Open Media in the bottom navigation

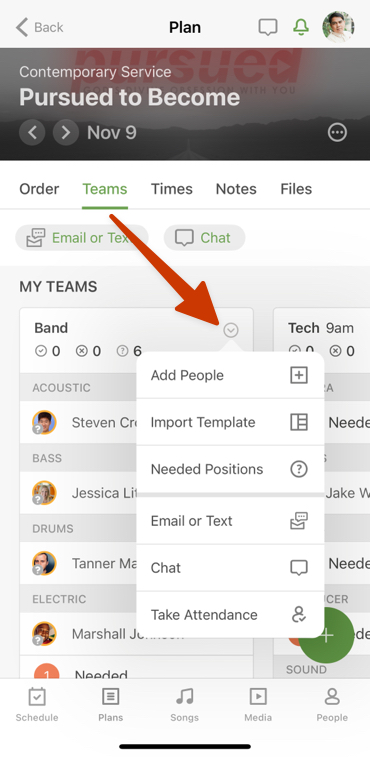[x=258, y=704]
